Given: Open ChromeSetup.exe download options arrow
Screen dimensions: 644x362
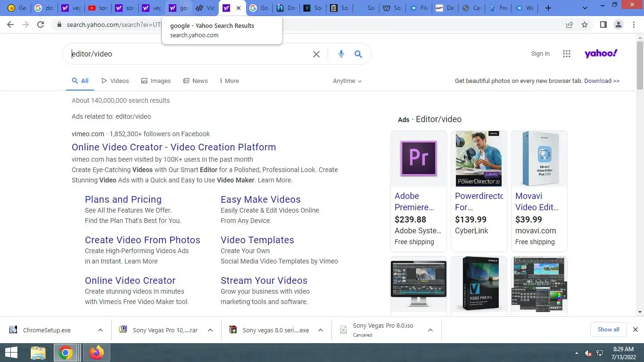Looking at the screenshot, I should (100, 330).
